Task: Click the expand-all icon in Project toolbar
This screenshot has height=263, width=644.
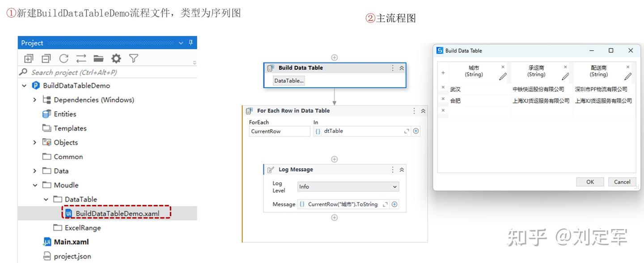Action: click(29, 58)
